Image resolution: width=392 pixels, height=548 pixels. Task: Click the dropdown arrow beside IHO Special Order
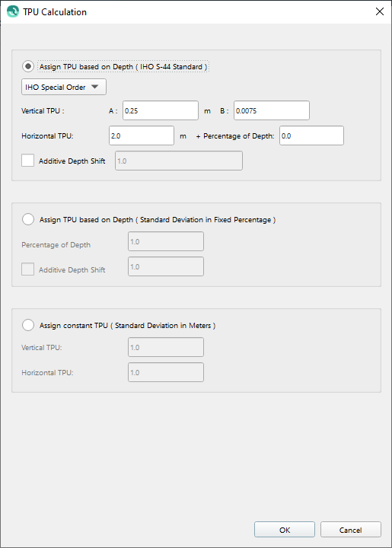[x=94, y=87]
